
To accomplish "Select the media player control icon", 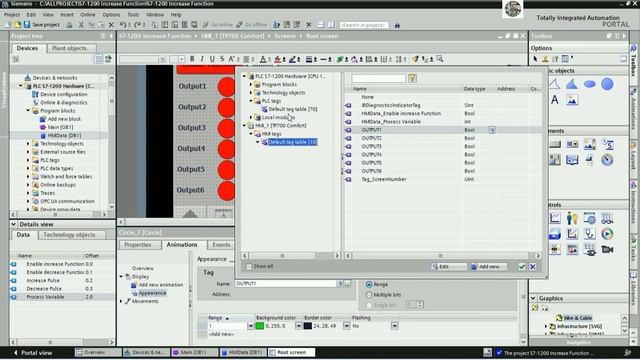I will 607,234.
